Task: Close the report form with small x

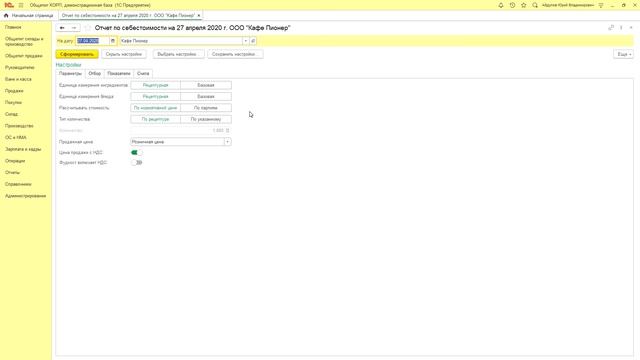Action: coord(631,28)
